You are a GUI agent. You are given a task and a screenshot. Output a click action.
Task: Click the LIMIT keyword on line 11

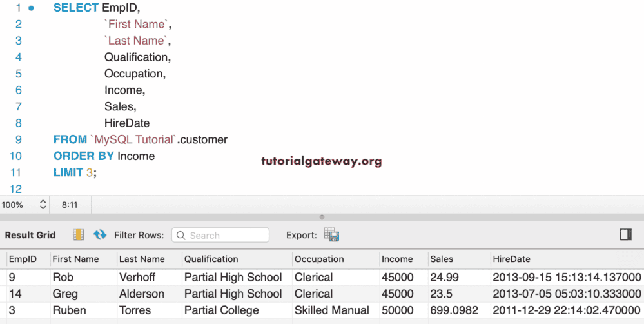click(68, 173)
